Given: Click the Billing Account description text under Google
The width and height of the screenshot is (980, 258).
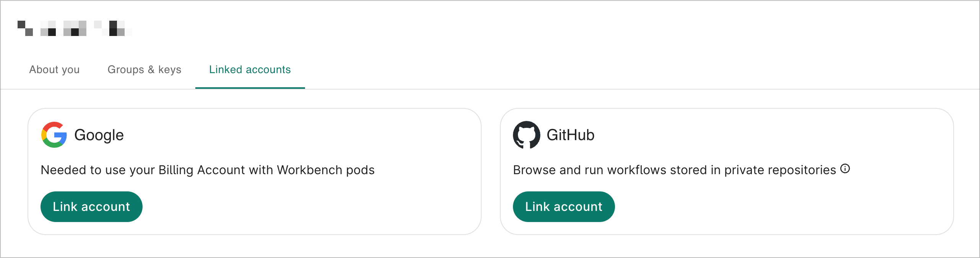Looking at the screenshot, I should (x=208, y=170).
